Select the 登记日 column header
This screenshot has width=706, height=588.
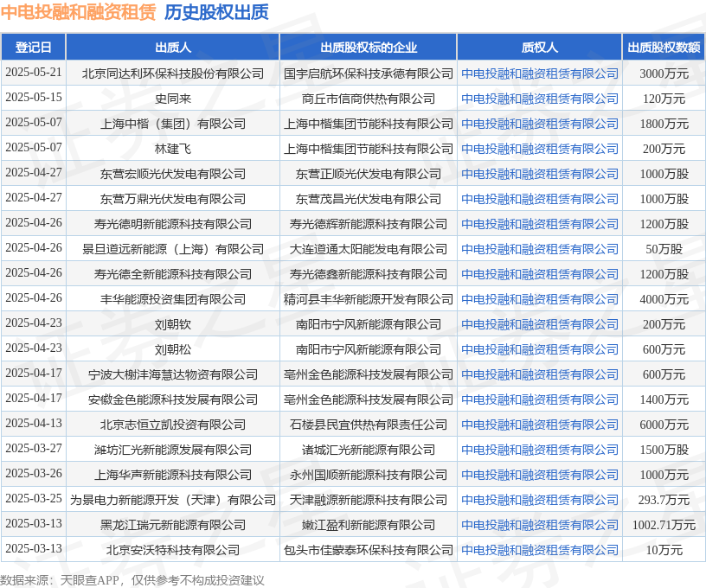pyautogui.click(x=34, y=48)
